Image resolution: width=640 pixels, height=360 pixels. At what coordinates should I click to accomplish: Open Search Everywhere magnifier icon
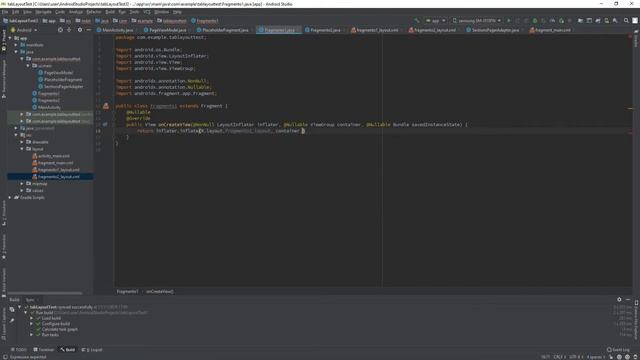(x=626, y=20)
